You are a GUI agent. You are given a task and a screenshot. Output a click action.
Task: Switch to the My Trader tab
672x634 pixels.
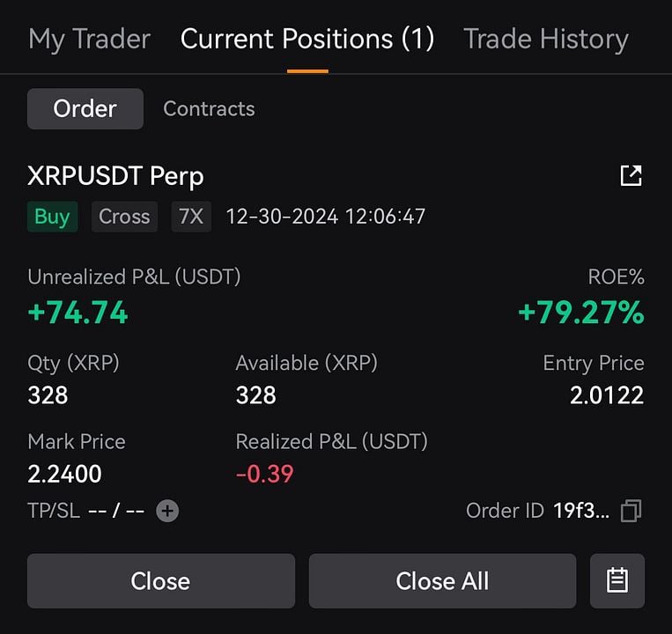point(89,39)
